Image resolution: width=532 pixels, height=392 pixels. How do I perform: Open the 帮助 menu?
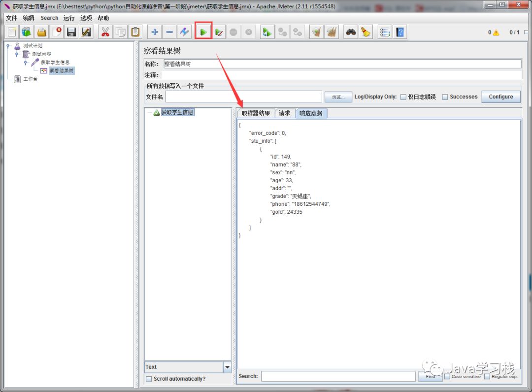103,18
